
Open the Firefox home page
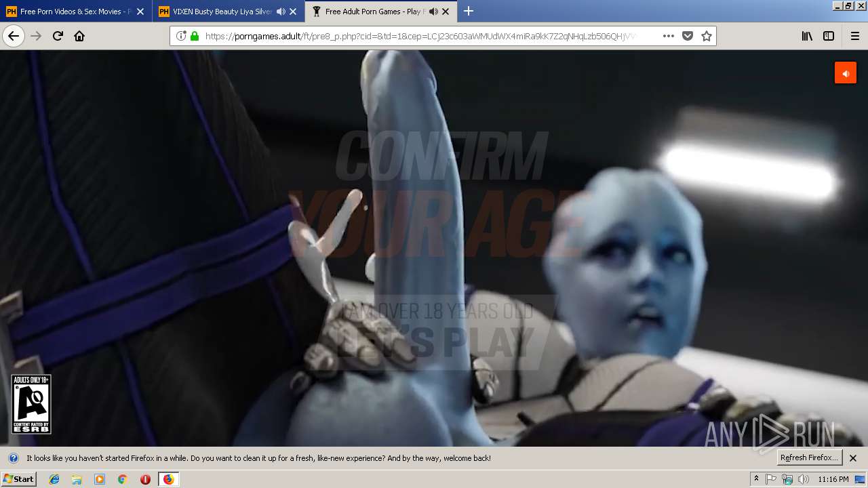pyautogui.click(x=79, y=36)
